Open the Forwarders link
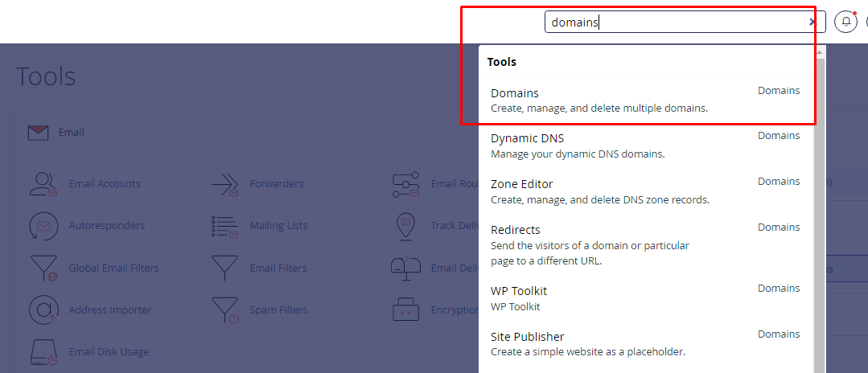This screenshot has height=373, width=868. [276, 184]
